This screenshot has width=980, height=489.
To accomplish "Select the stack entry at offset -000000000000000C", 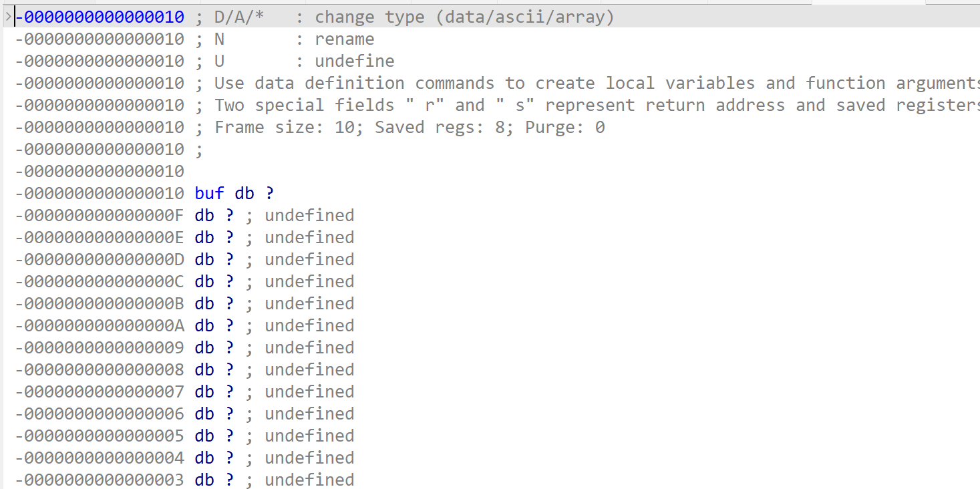I will (x=184, y=281).
